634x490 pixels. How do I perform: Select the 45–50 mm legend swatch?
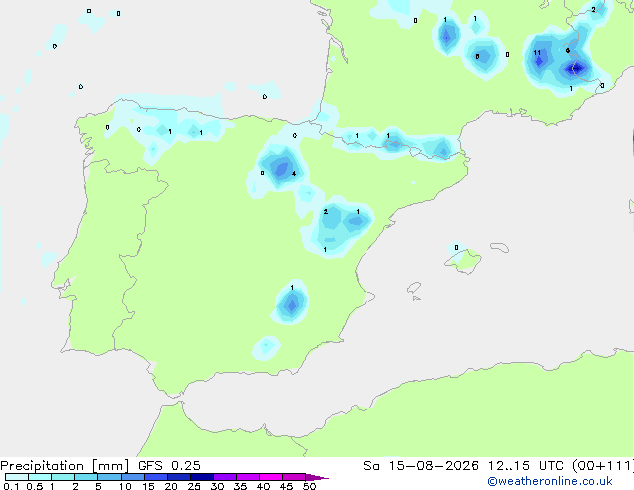pyautogui.click(x=294, y=477)
